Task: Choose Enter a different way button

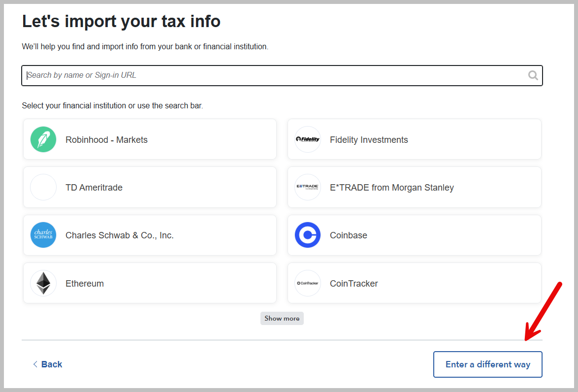Action: tap(488, 364)
